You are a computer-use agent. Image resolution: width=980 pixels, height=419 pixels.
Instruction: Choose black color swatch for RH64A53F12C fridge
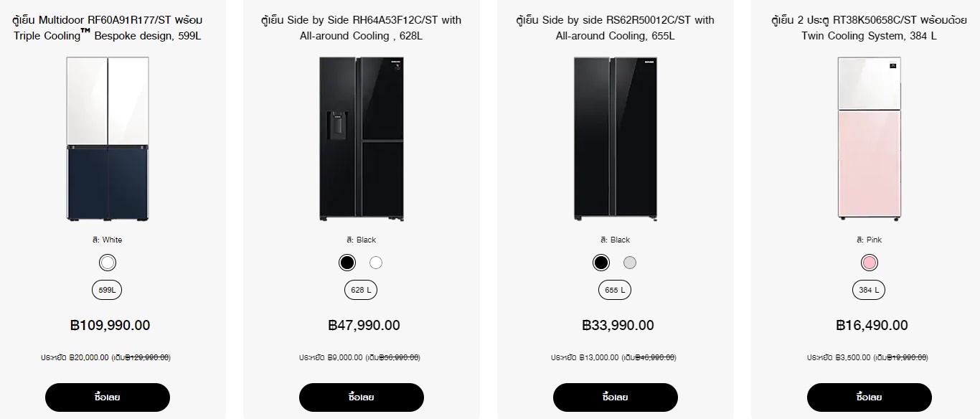tap(347, 263)
